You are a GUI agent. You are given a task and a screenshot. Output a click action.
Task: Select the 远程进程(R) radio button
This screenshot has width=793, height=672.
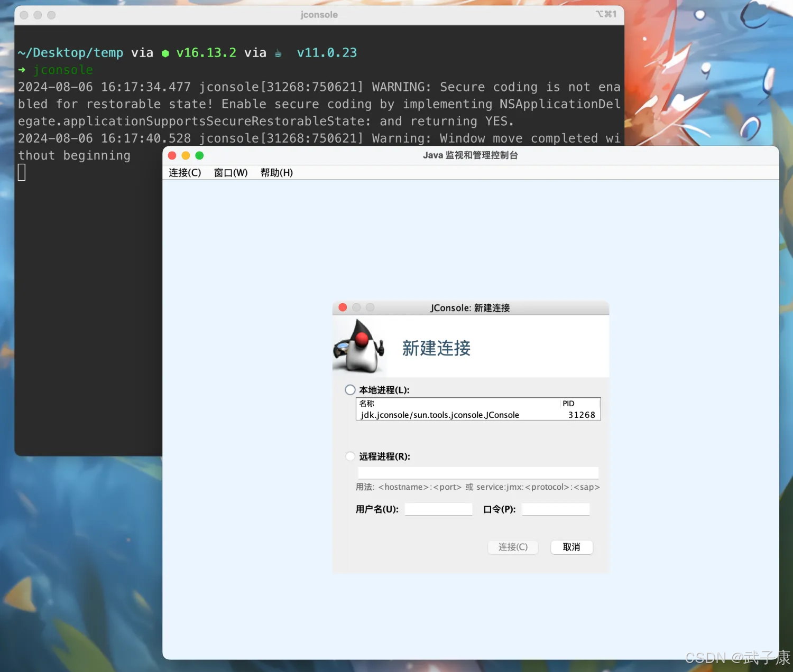[x=350, y=456]
